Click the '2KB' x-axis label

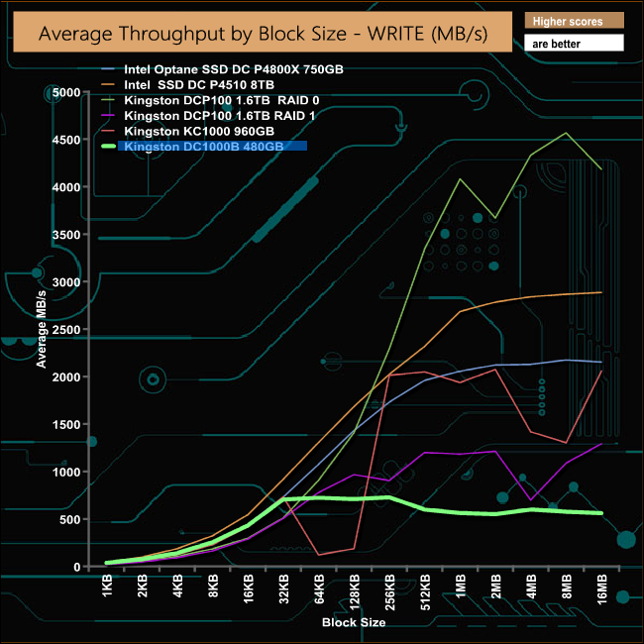point(143,587)
